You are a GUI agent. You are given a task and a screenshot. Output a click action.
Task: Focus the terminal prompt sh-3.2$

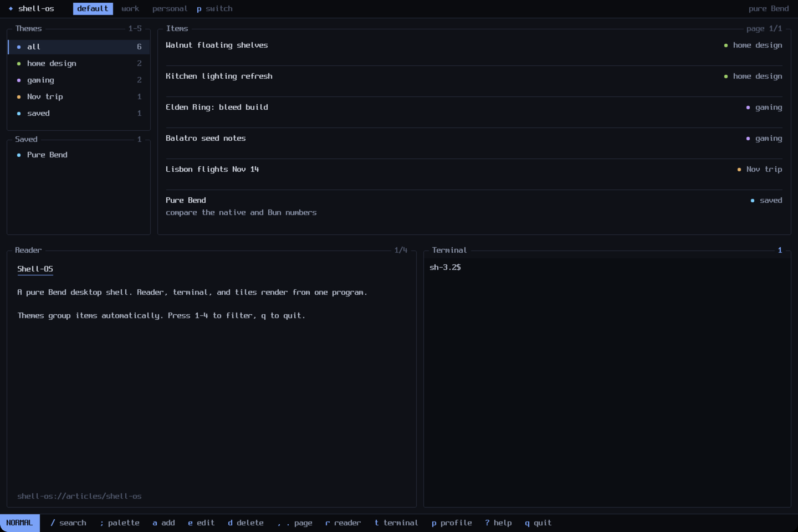pyautogui.click(x=445, y=268)
